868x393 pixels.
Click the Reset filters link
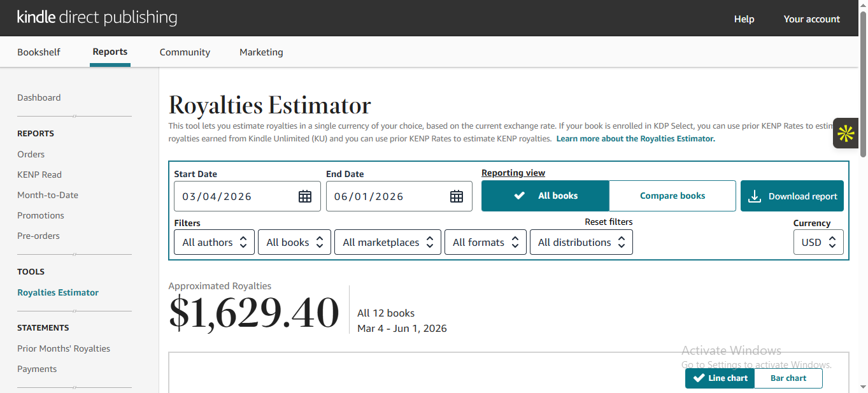609,222
